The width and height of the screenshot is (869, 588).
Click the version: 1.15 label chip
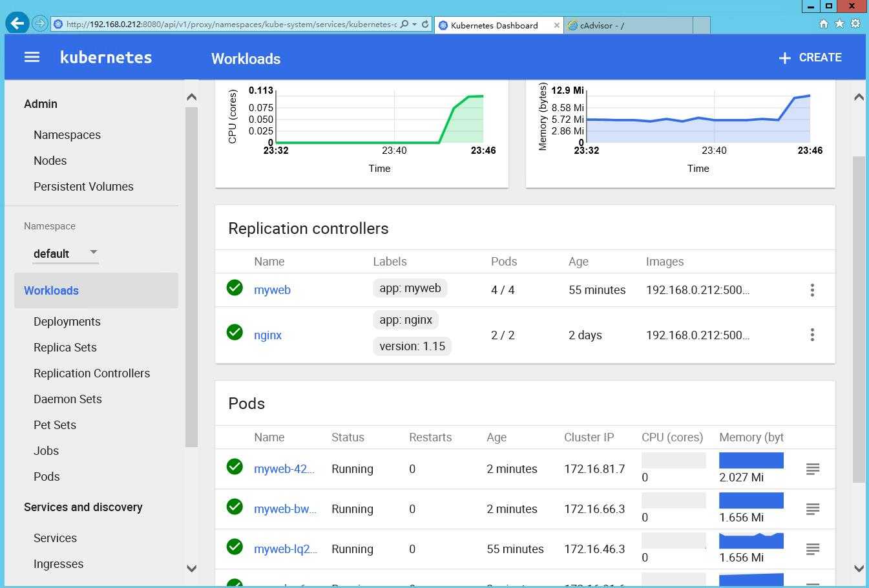click(x=412, y=346)
